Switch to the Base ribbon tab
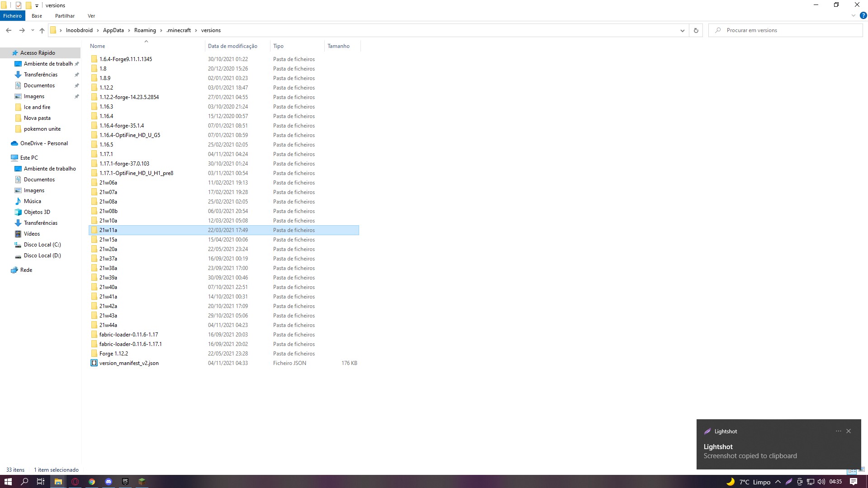Viewport: 868px width, 488px height. click(37, 16)
